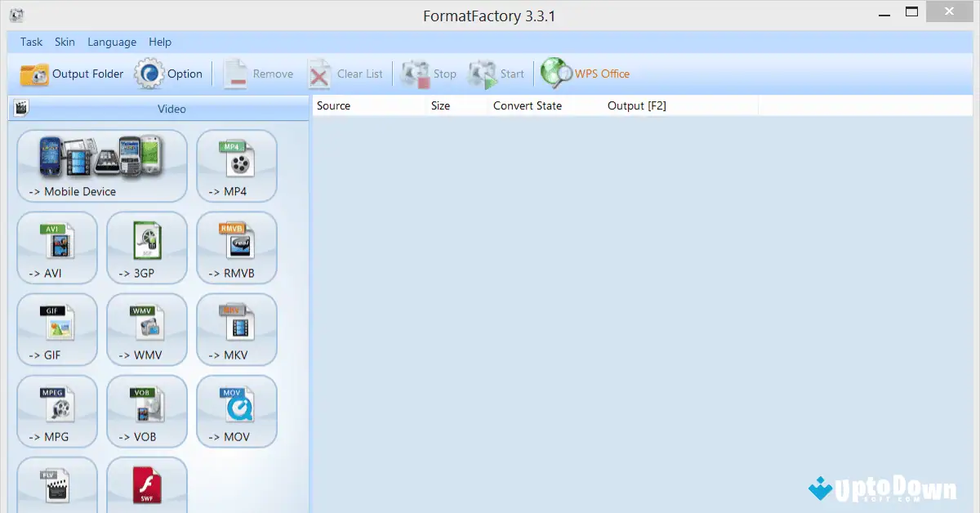The width and height of the screenshot is (980, 513).
Task: Open the MOV converter
Action: tap(236, 411)
